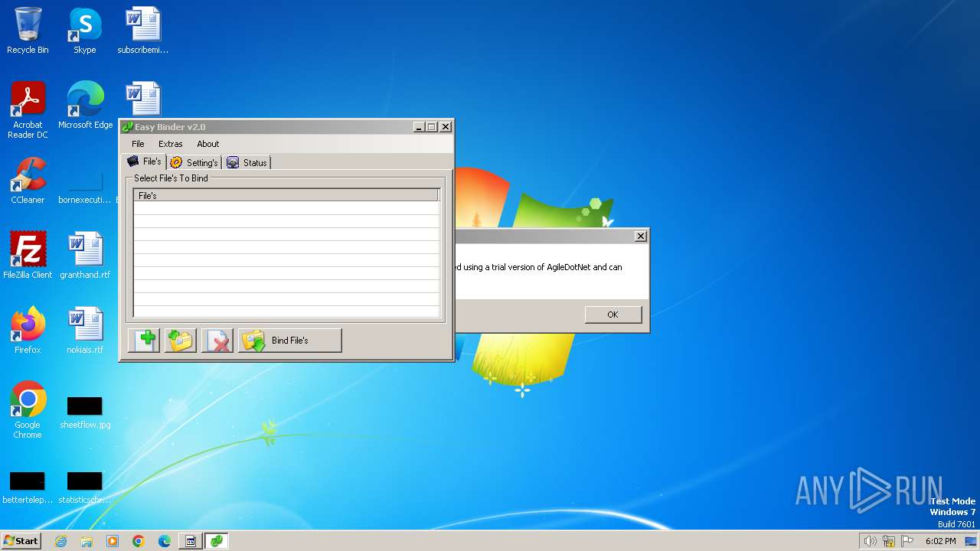This screenshot has width=980, height=551.
Task: Select the granthand.rtf document icon
Action: (x=85, y=256)
